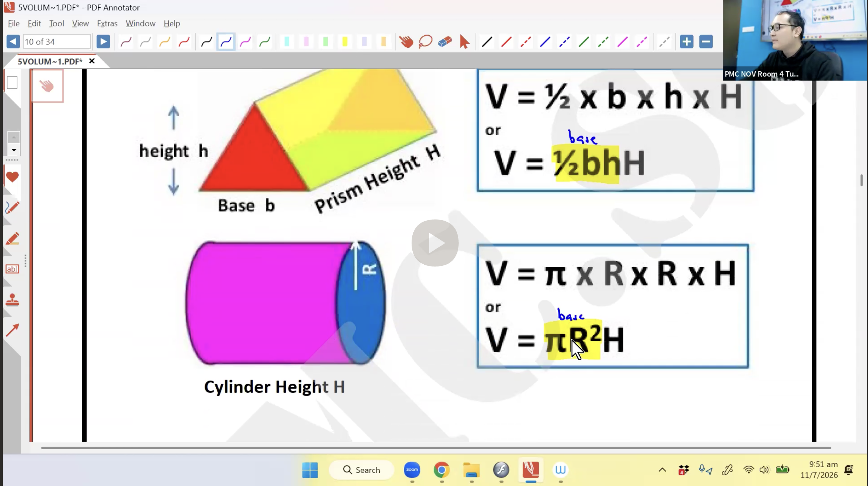The width and height of the screenshot is (868, 486).
Task: Select the Eraser tool
Action: click(445, 42)
